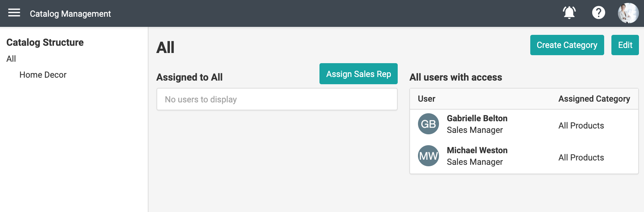Viewport: 644px width, 212px height.
Task: Click the Catalog Management title
Action: (70, 14)
